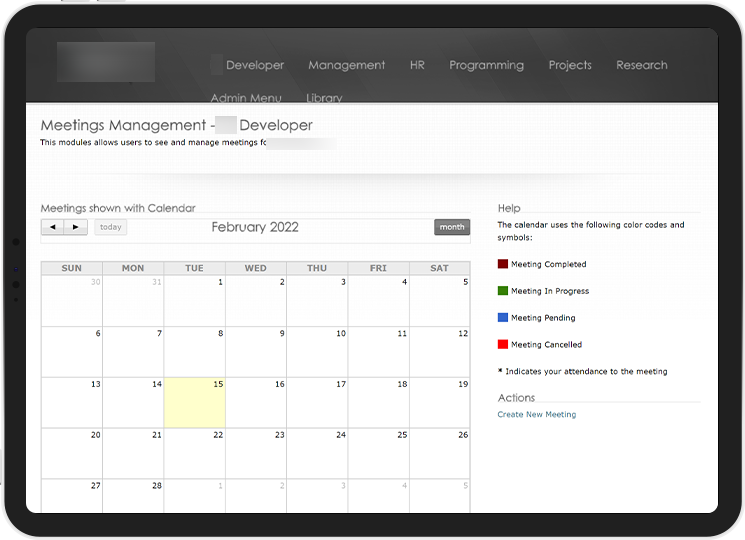Go to next month with right arrow
Image resolution: width=745 pixels, height=540 pixels.
pyautogui.click(x=76, y=227)
